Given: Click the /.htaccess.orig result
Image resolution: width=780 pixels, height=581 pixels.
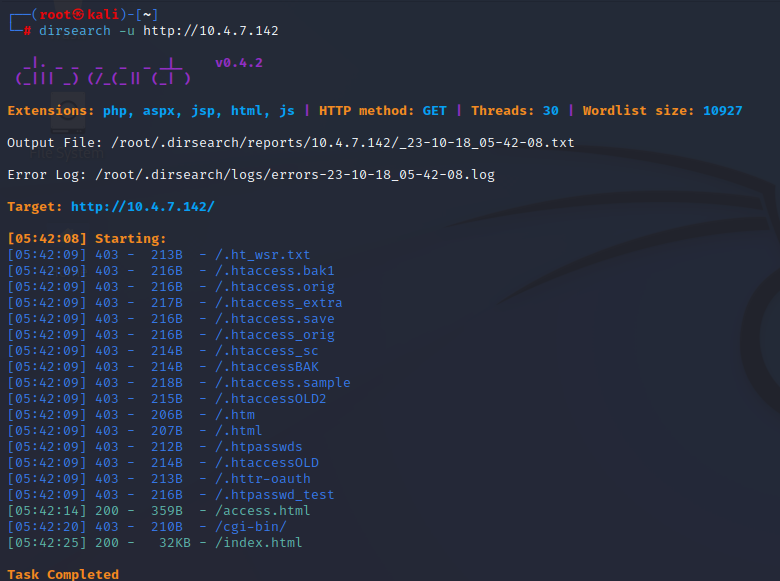Looking at the screenshot, I should pos(275,287).
